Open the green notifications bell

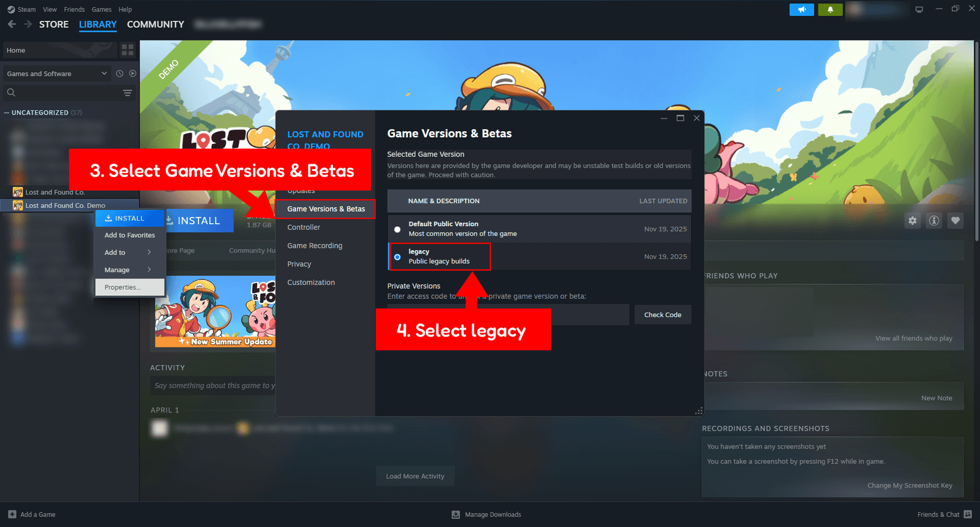pos(830,10)
